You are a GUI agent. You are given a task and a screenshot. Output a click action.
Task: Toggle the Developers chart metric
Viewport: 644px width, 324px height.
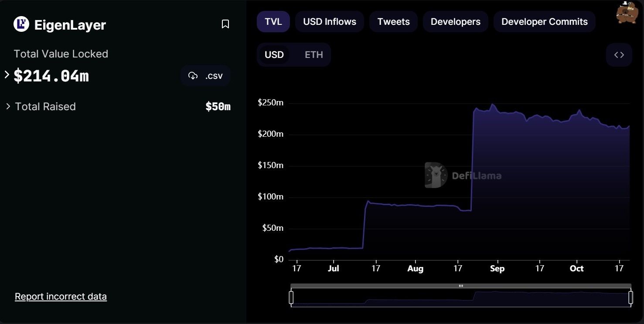(455, 22)
